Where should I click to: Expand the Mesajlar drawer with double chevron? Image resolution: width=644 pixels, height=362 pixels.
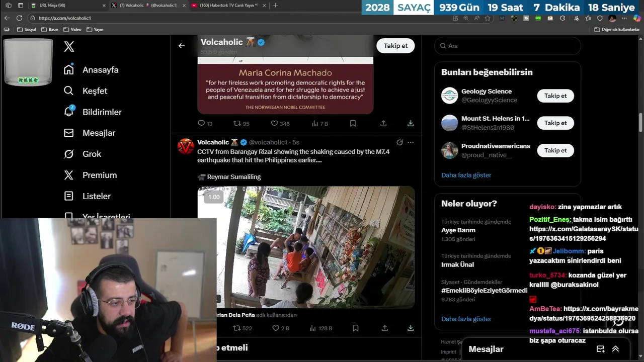click(x=615, y=349)
